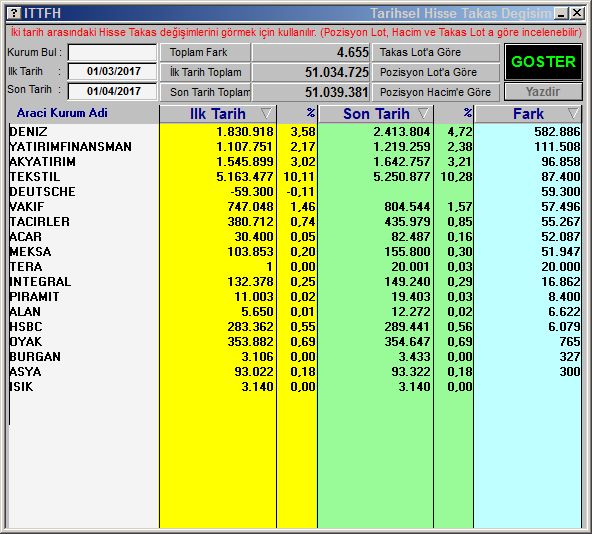
Task: Select the TEKSTIL institution row
Action: tap(294, 176)
